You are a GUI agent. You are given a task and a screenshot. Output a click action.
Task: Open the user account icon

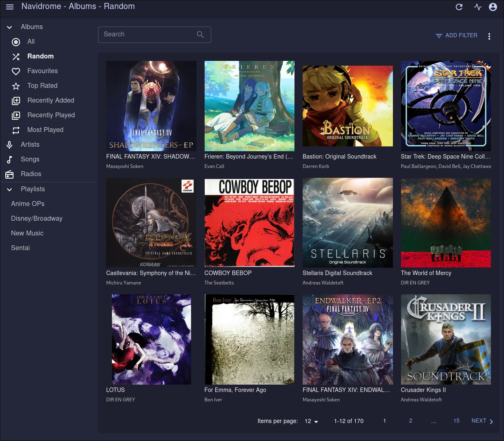(493, 7)
